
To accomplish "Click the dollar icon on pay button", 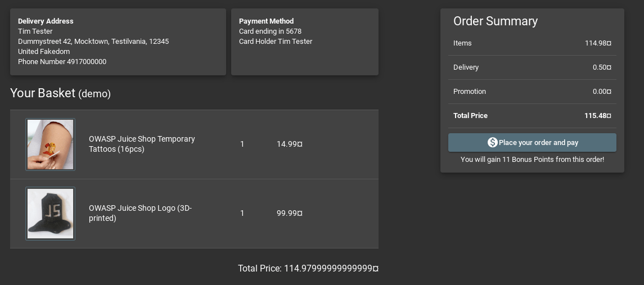I will tap(493, 143).
